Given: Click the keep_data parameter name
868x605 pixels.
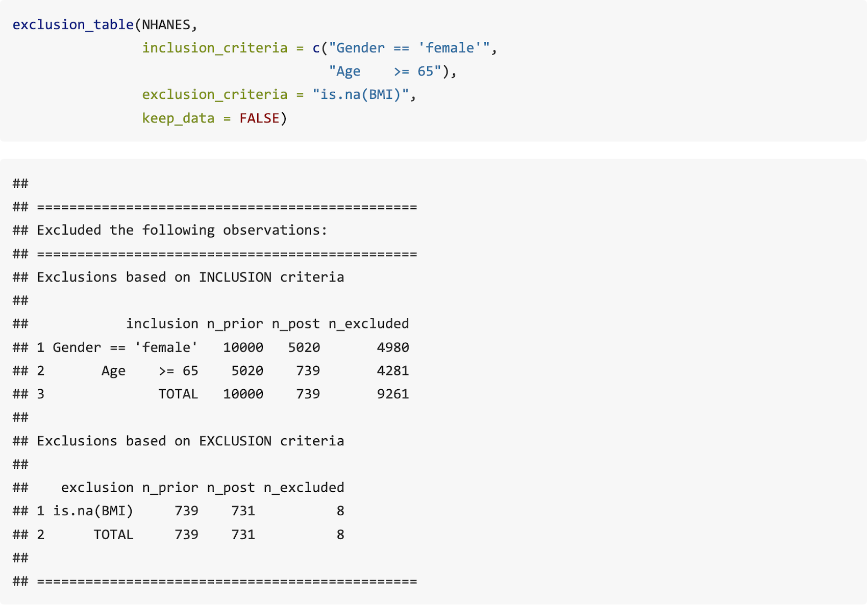Looking at the screenshot, I should pyautogui.click(x=178, y=118).
